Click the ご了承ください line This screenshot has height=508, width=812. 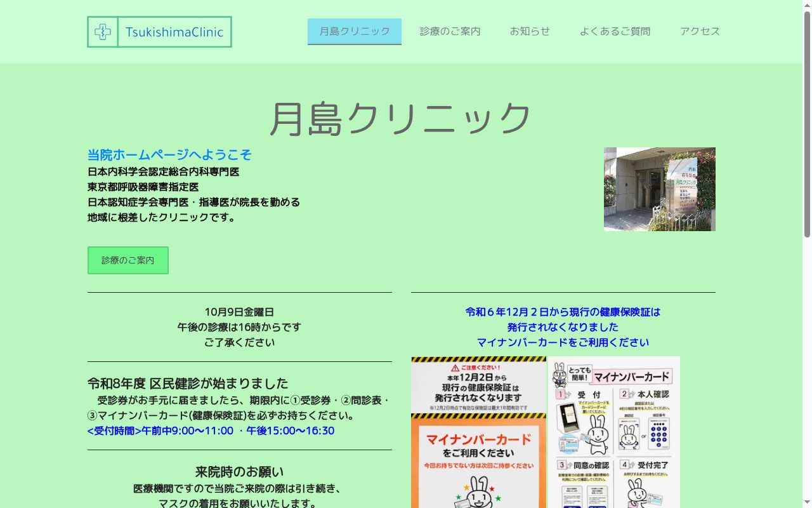coord(239,342)
